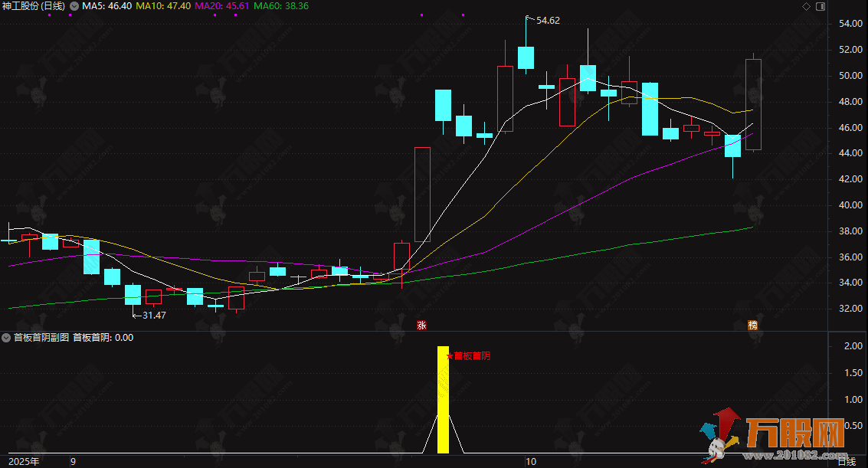Click the red 涨 marker icon
The height and width of the screenshot is (468, 868).
tap(421, 325)
